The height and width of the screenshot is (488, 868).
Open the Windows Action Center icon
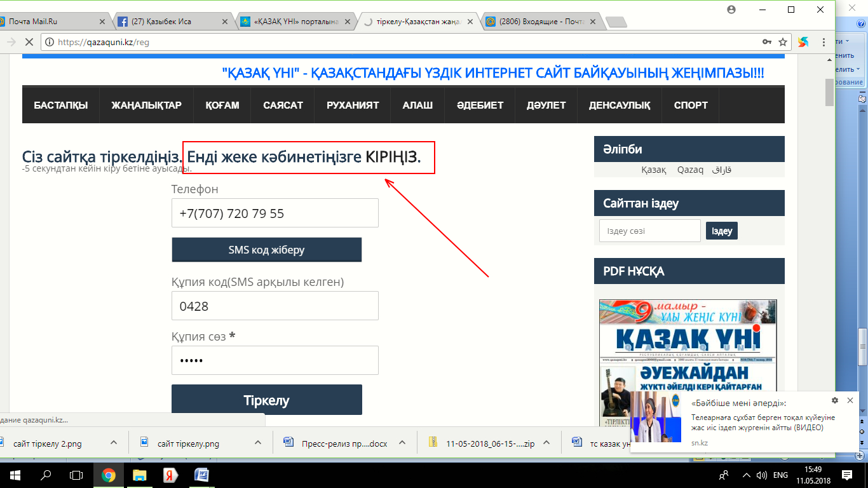tap(847, 475)
